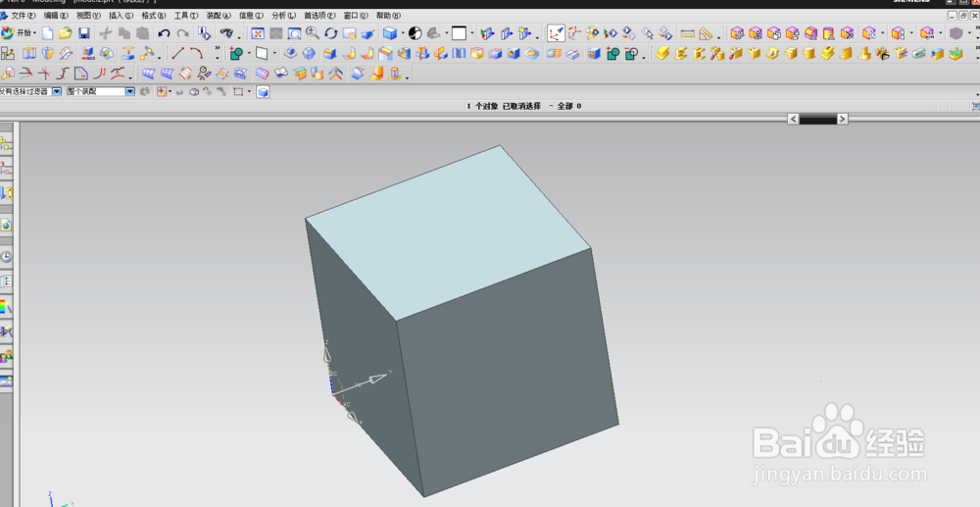
Task: Open the landscape System Scenes sidebar icon
Action: coord(6,381)
